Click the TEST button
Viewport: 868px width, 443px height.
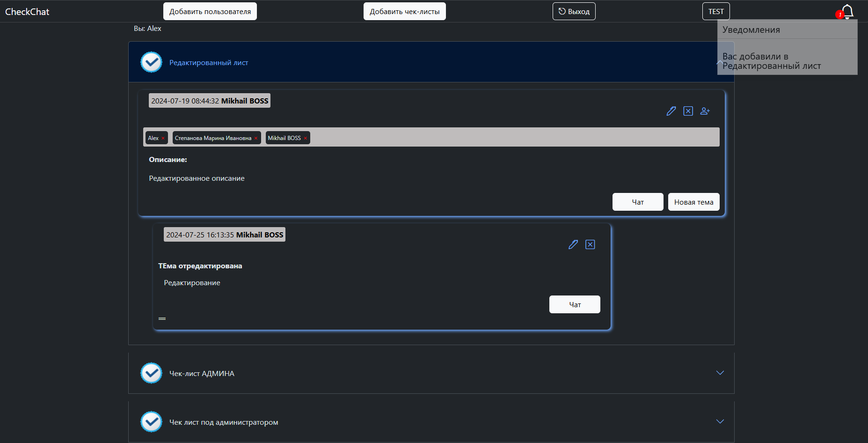click(716, 11)
